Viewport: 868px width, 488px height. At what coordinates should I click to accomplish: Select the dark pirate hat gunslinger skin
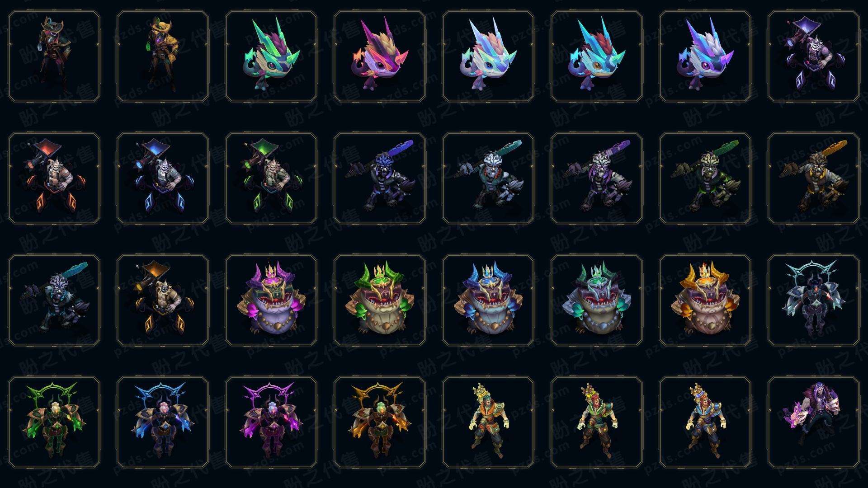(54, 56)
